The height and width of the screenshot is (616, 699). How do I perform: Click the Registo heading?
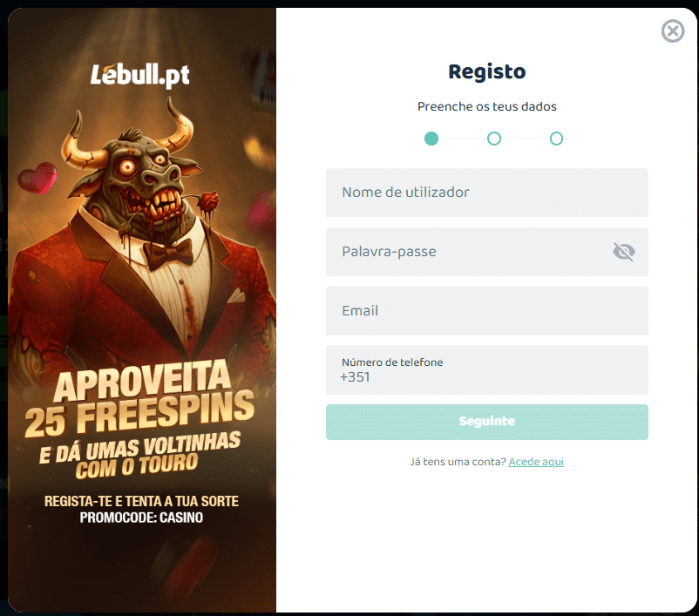[487, 71]
